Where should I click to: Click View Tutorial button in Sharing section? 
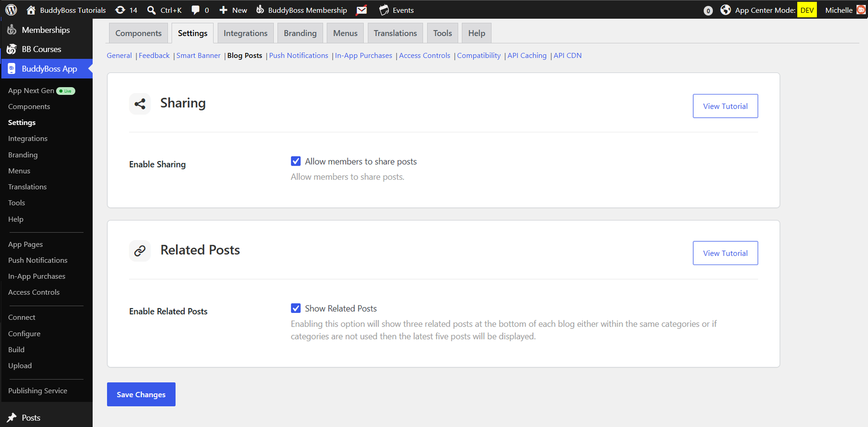point(725,106)
